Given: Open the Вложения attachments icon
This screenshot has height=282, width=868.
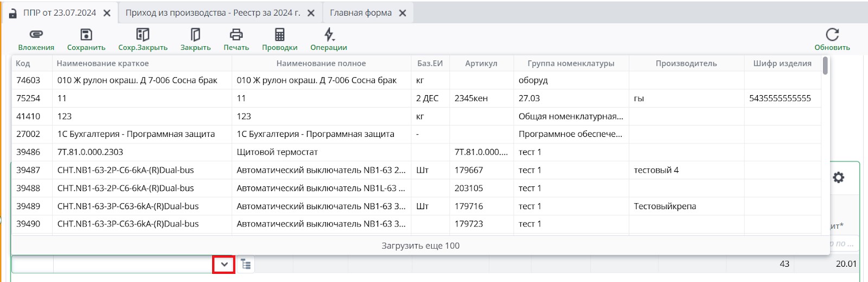Looking at the screenshot, I should coord(36,35).
